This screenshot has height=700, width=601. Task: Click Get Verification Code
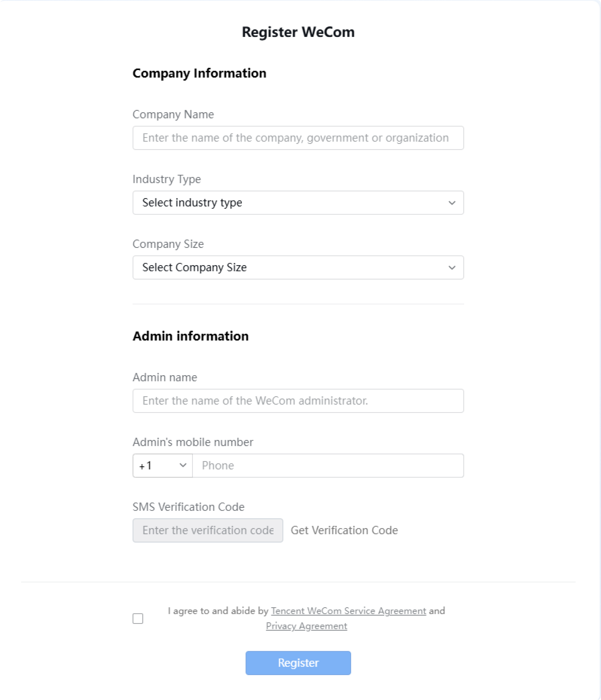[344, 531]
